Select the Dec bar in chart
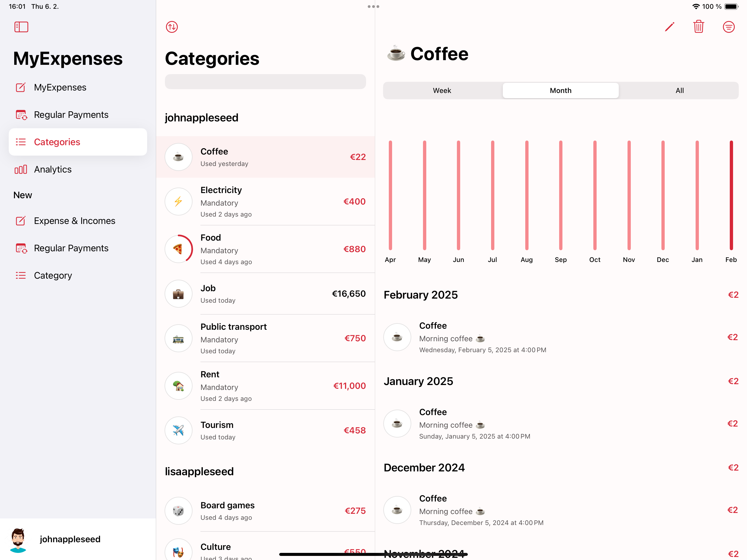Screen dimensions: 747x560 [663, 195]
